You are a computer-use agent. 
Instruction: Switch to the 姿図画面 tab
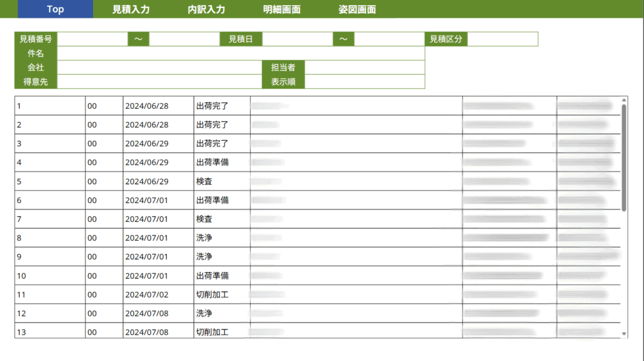357,9
